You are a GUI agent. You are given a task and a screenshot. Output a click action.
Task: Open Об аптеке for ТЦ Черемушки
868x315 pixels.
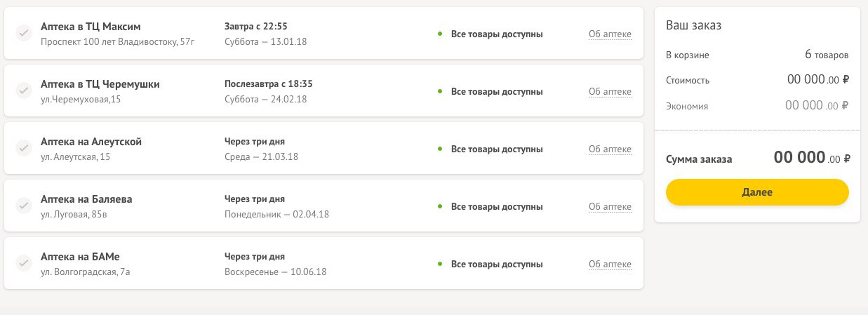(610, 91)
